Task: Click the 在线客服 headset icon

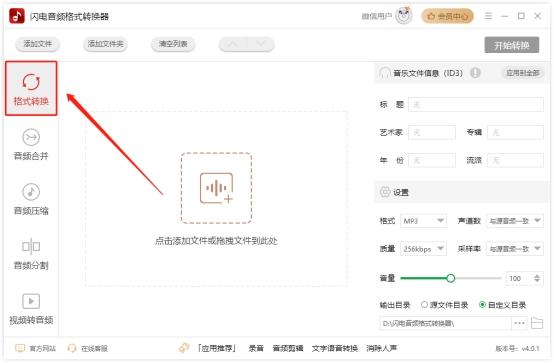Action: (72, 349)
